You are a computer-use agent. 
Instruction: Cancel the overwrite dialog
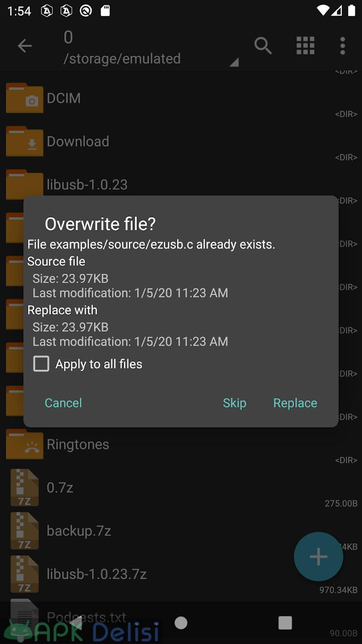point(63,403)
